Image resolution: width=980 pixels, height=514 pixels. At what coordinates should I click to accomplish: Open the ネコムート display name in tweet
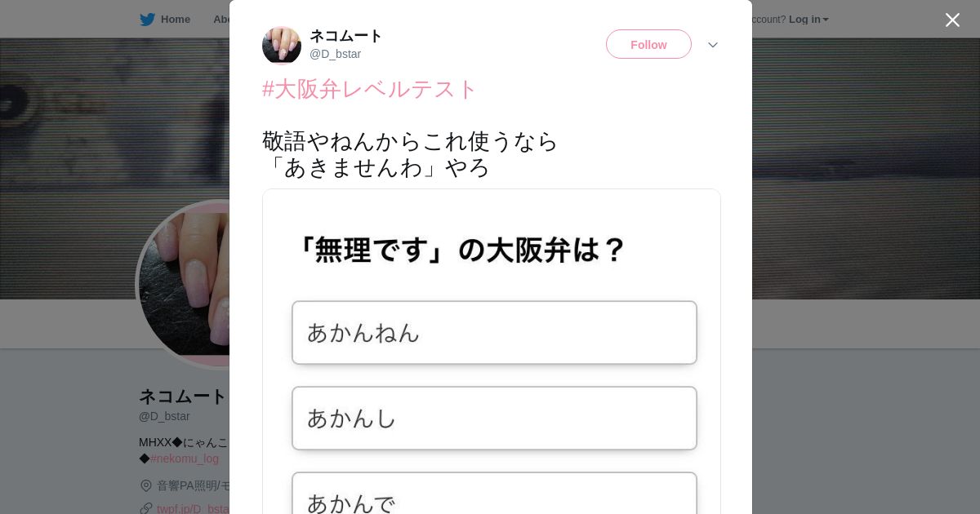[x=345, y=36]
